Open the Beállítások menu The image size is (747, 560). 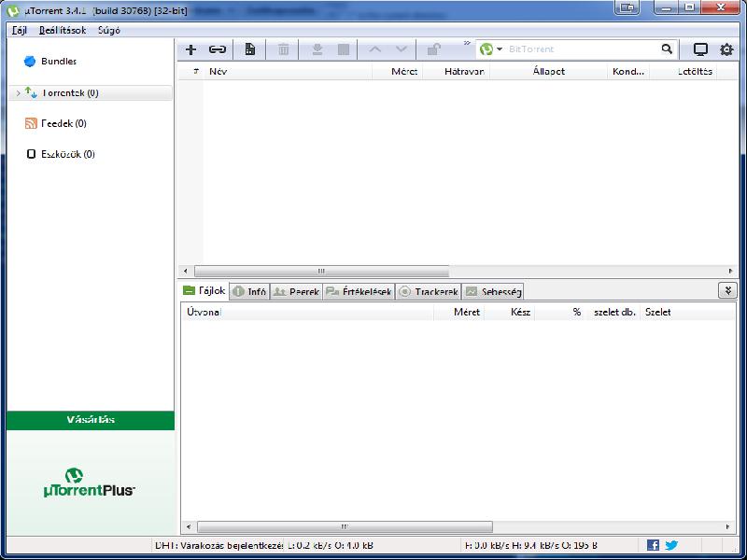click(63, 31)
